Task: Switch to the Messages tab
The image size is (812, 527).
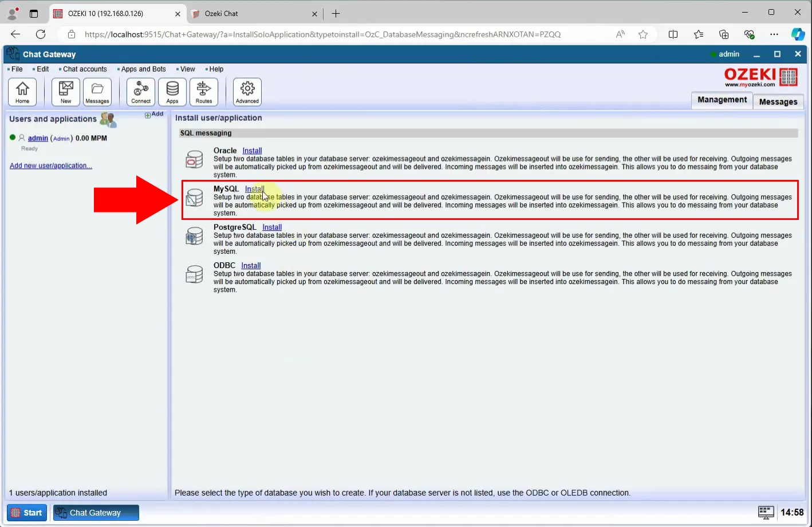Action: click(x=778, y=101)
